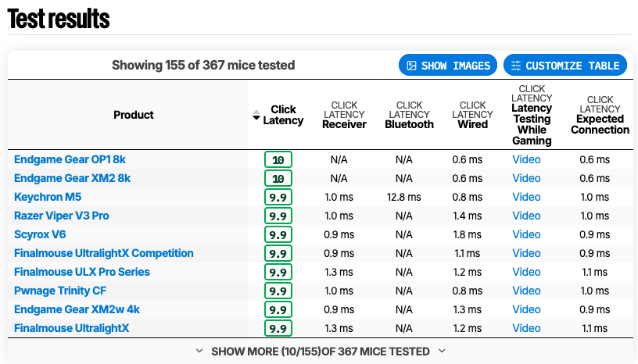Click left chevron beside Show More
638x364 pixels.
click(199, 351)
